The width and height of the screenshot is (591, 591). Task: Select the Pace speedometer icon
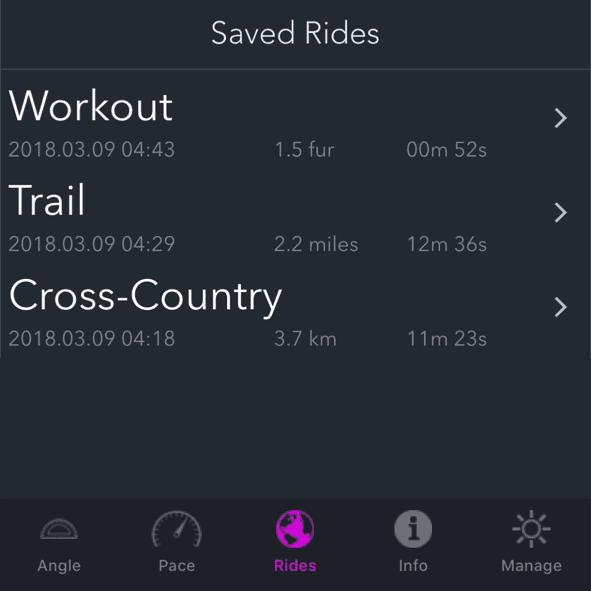(177, 529)
